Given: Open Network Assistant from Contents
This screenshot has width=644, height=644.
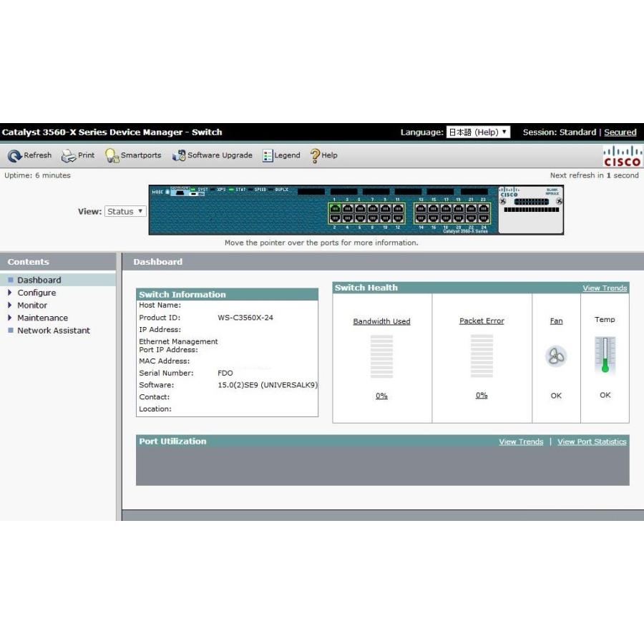Looking at the screenshot, I should coord(53,331).
